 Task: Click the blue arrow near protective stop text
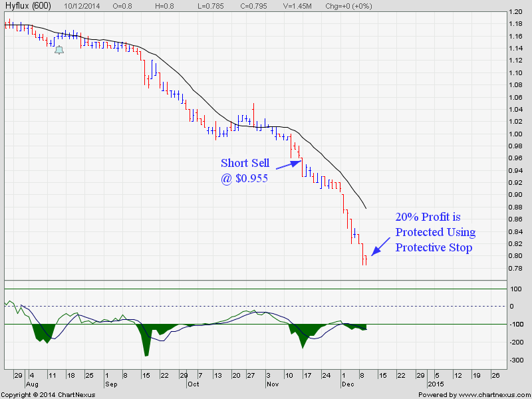380,246
